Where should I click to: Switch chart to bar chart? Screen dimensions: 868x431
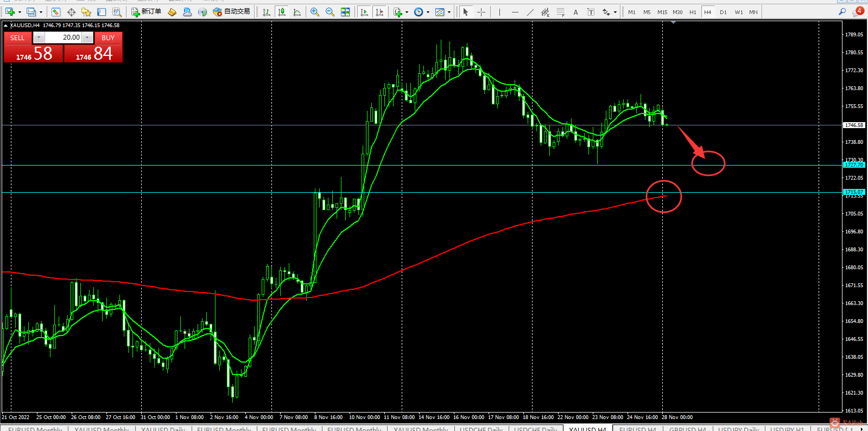click(x=267, y=12)
